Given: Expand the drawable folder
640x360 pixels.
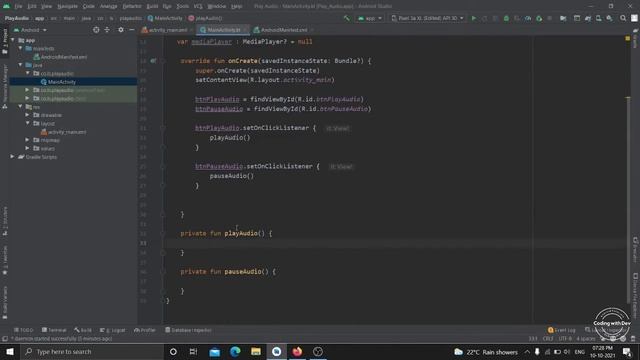Looking at the screenshot, I should pyautogui.click(x=27, y=115).
